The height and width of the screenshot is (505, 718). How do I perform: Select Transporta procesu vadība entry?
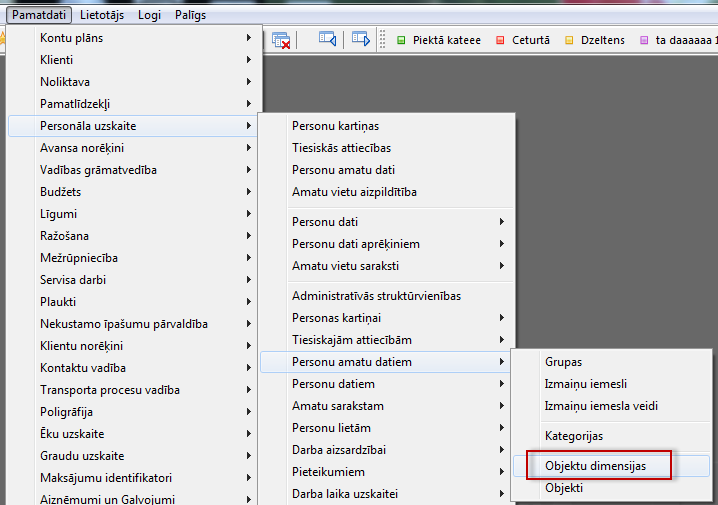coord(133,390)
